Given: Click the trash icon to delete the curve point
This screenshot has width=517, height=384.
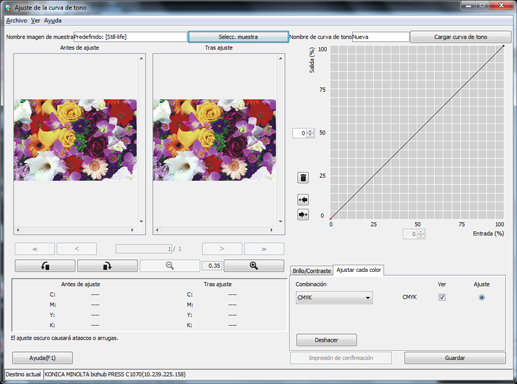Looking at the screenshot, I should [303, 177].
